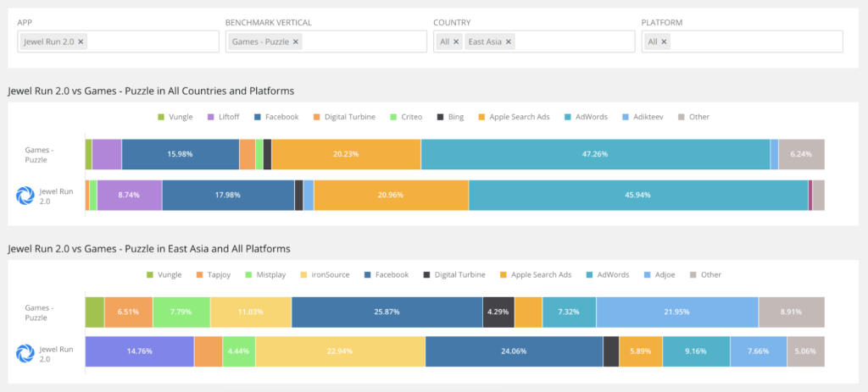Toggle Facebook legend in East Asia chart

point(387,275)
